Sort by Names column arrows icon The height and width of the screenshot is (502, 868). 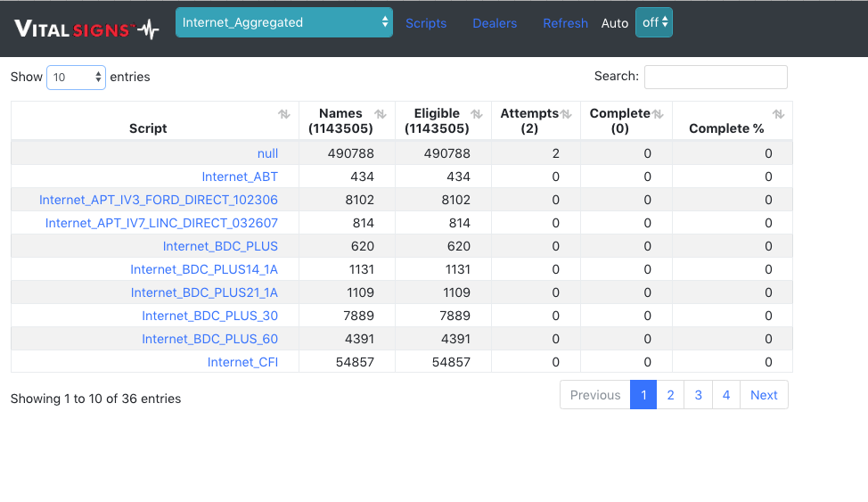(381, 114)
